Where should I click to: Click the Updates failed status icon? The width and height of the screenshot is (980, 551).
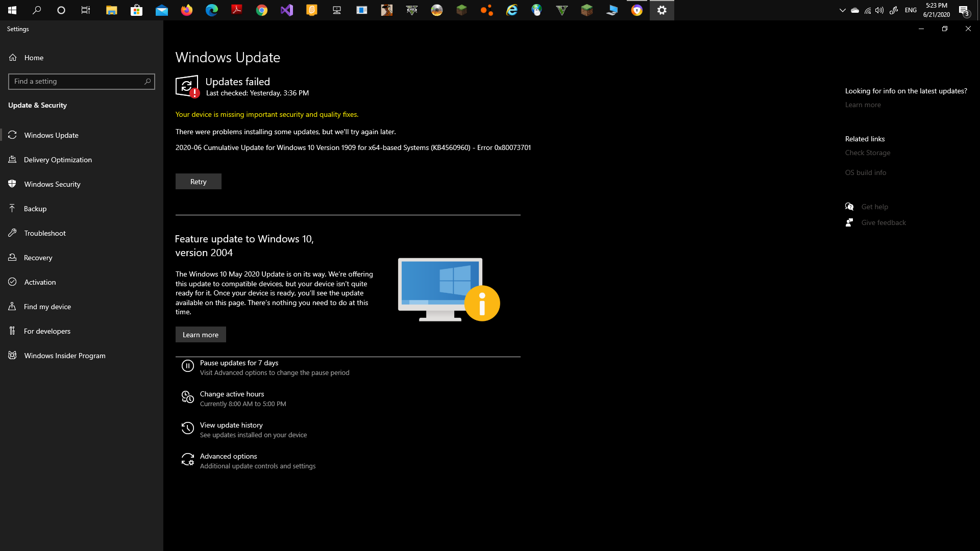pos(187,86)
